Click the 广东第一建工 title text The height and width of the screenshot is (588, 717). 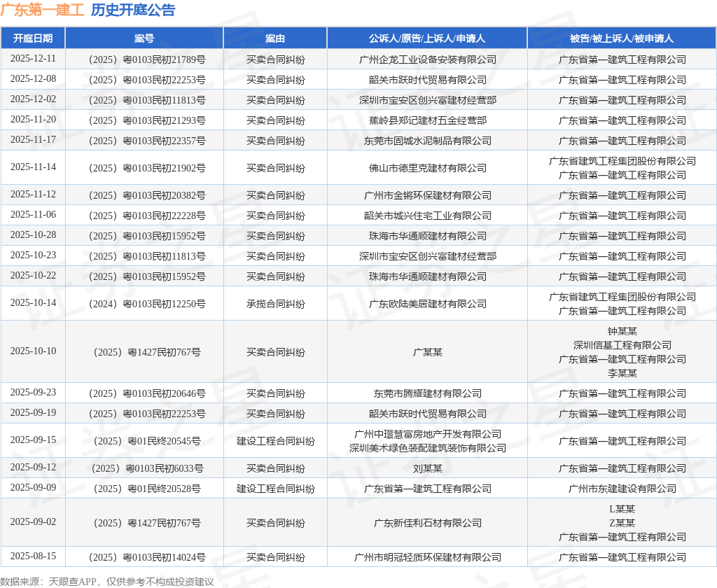(x=42, y=10)
